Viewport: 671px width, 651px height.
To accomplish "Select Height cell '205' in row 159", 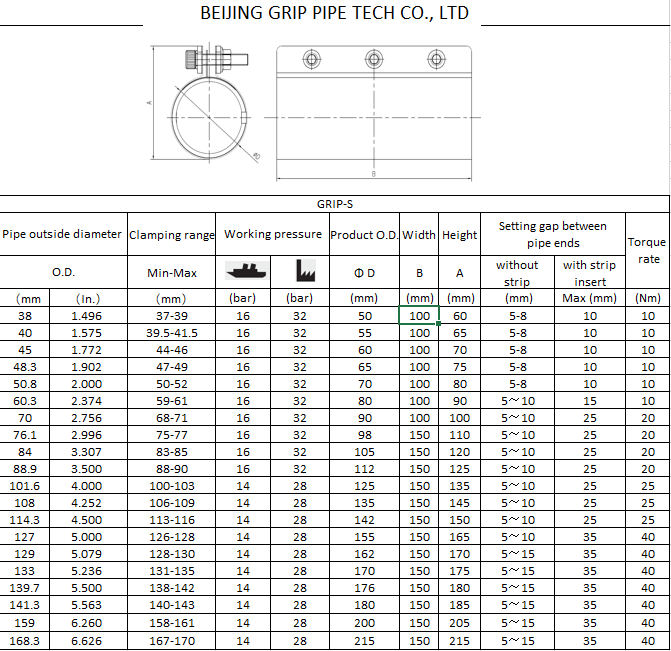I will pos(460,623).
